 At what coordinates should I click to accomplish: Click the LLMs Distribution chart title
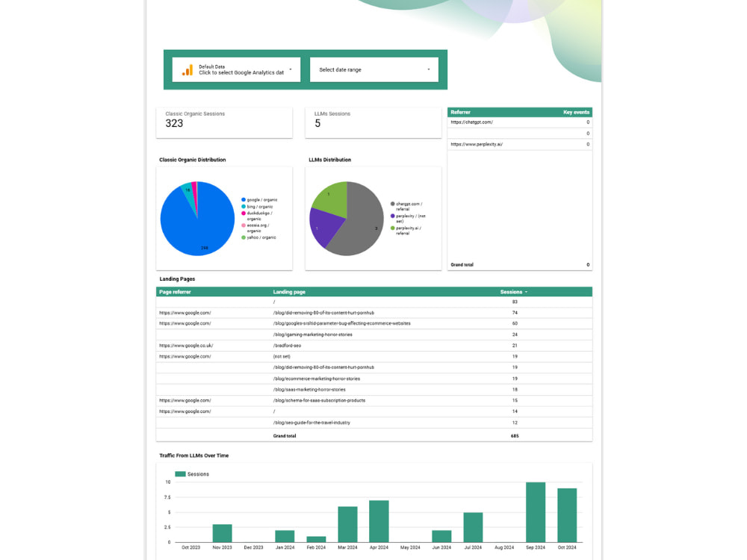tap(329, 160)
